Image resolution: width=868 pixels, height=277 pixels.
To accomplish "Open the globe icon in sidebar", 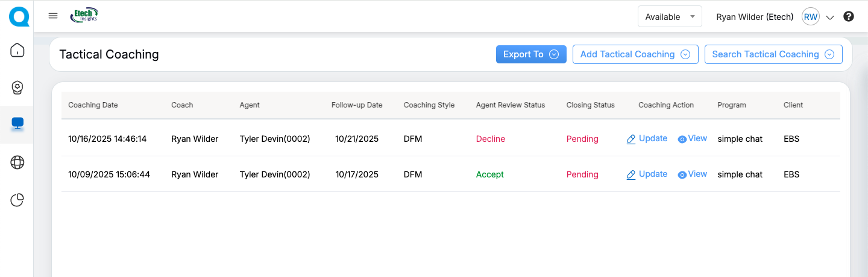I will (17, 162).
